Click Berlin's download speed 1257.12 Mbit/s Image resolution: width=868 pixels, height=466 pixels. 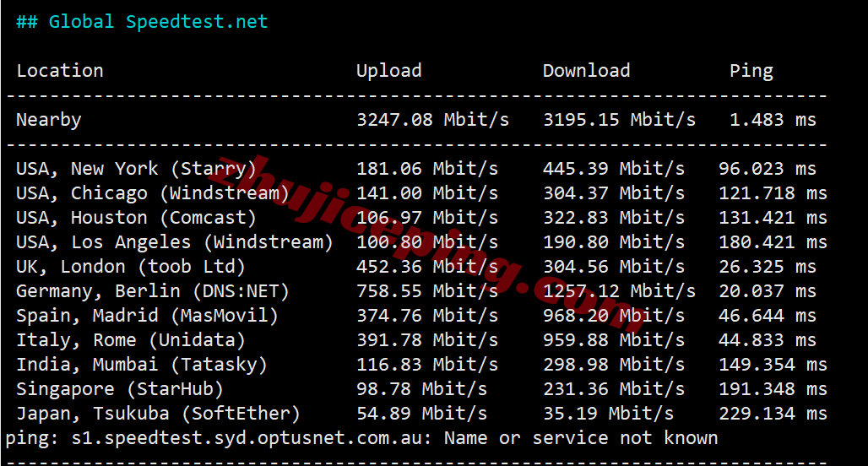click(619, 291)
